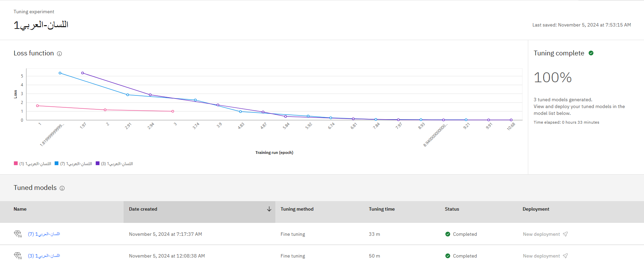Click the '50 m' tuning time cell

click(x=374, y=256)
